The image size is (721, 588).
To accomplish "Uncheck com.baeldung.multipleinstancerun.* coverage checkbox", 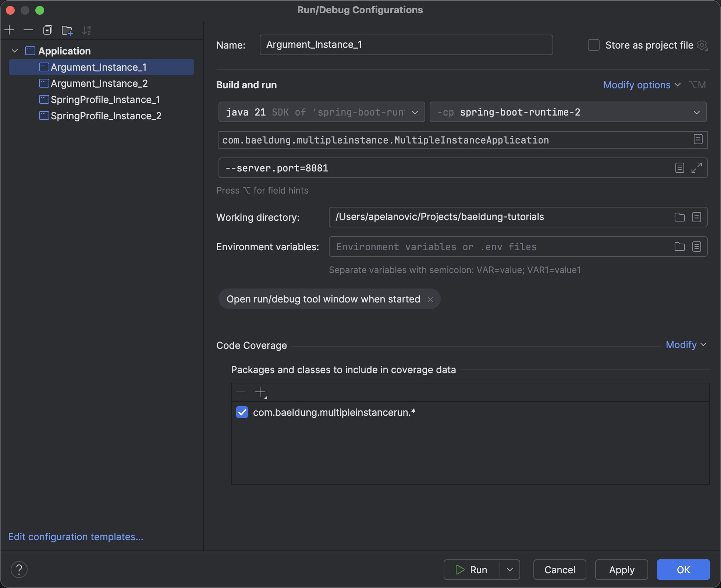I will click(x=242, y=412).
